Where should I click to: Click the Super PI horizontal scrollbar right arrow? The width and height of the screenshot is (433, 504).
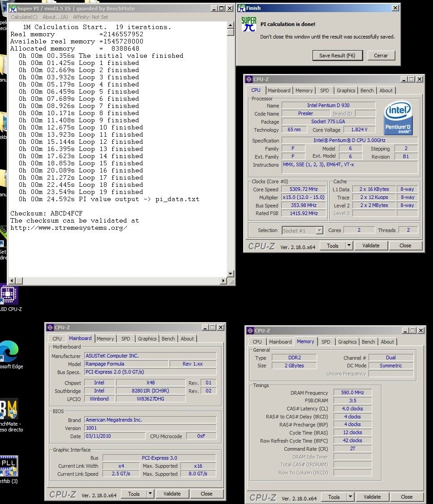[x=223, y=280]
